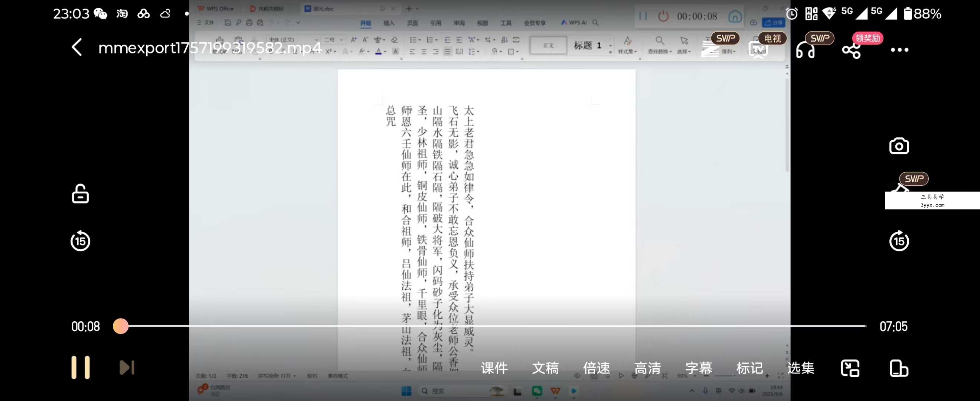Tap the split-screen device icon at bottom right
980x401 pixels.
(899, 368)
